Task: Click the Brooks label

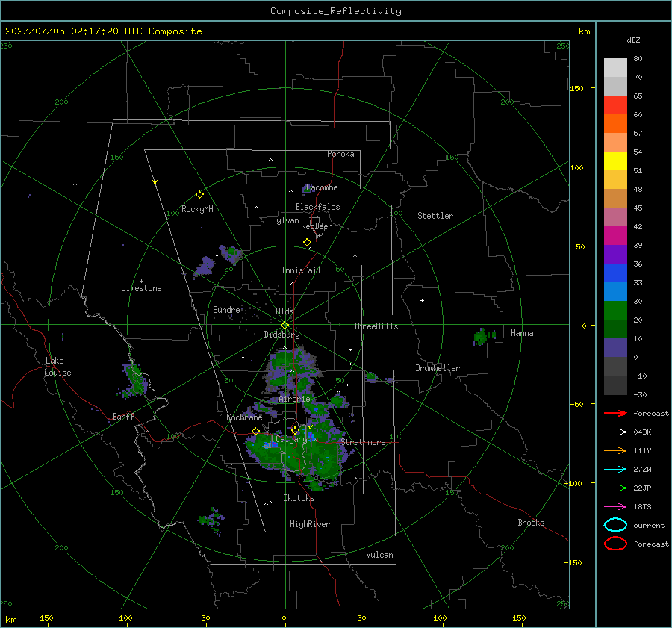Action: [x=531, y=523]
